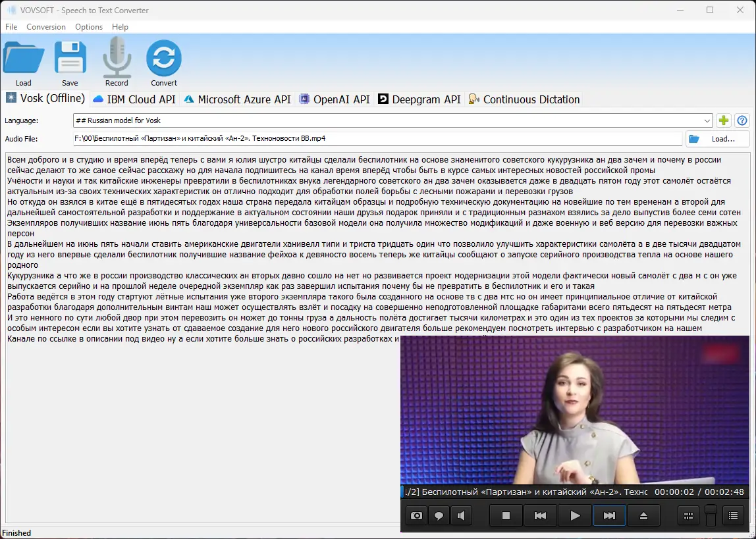Viewport: 756px width, 539px height.
Task: Open the player equalizer settings sliders icon
Action: tap(689, 516)
